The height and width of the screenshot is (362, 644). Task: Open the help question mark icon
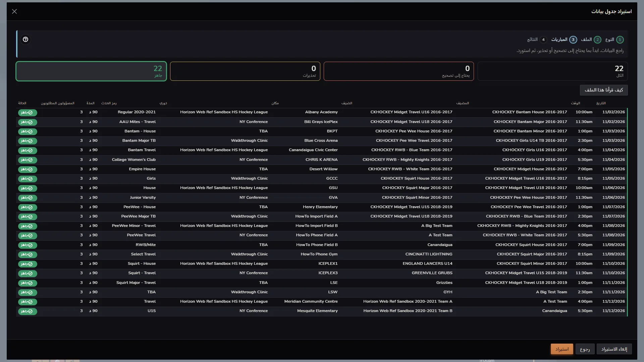click(x=25, y=40)
